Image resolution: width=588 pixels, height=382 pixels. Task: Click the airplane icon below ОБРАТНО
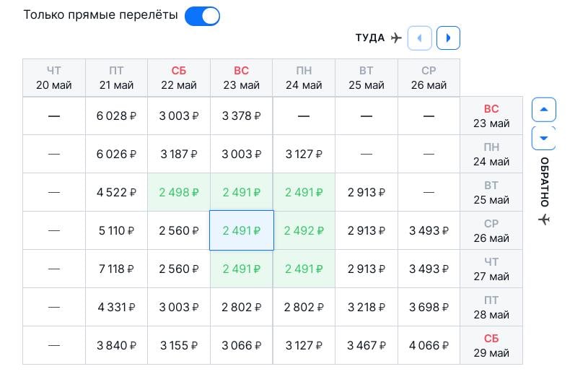(544, 219)
